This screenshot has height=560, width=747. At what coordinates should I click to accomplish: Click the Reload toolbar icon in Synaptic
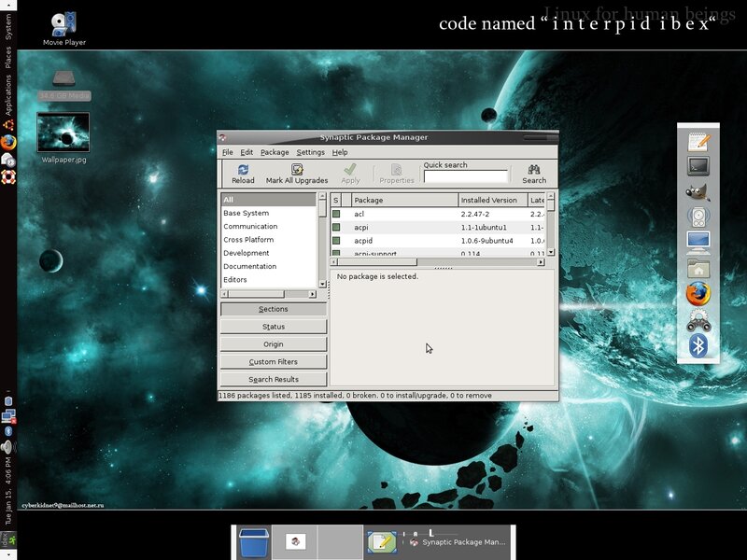click(x=243, y=174)
